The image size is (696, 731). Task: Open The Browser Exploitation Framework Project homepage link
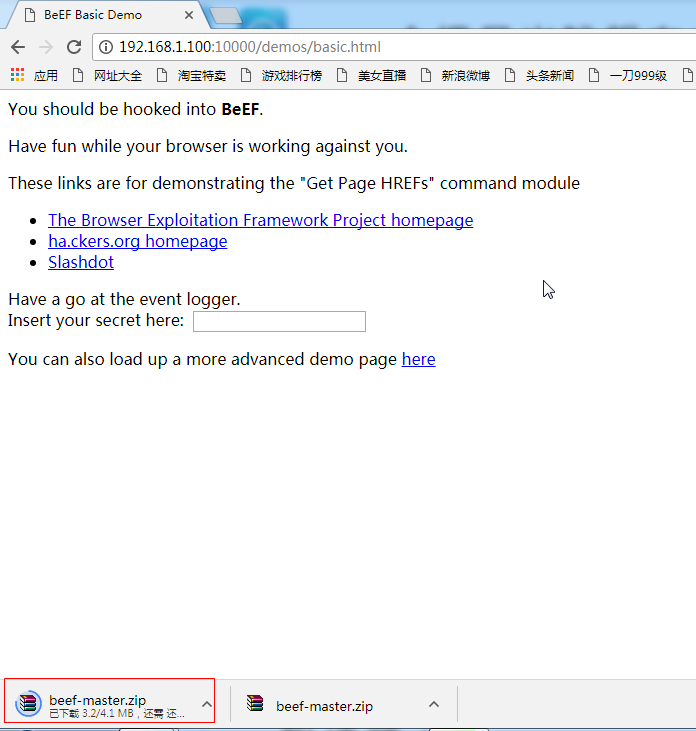click(x=261, y=220)
